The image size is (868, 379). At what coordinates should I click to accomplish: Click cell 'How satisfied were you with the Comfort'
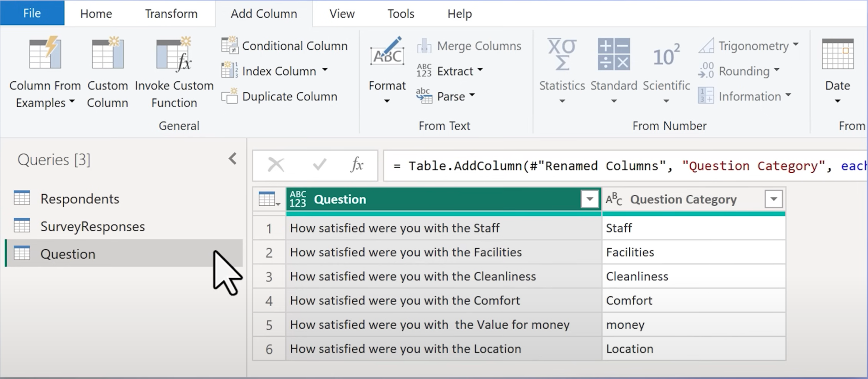[443, 300]
